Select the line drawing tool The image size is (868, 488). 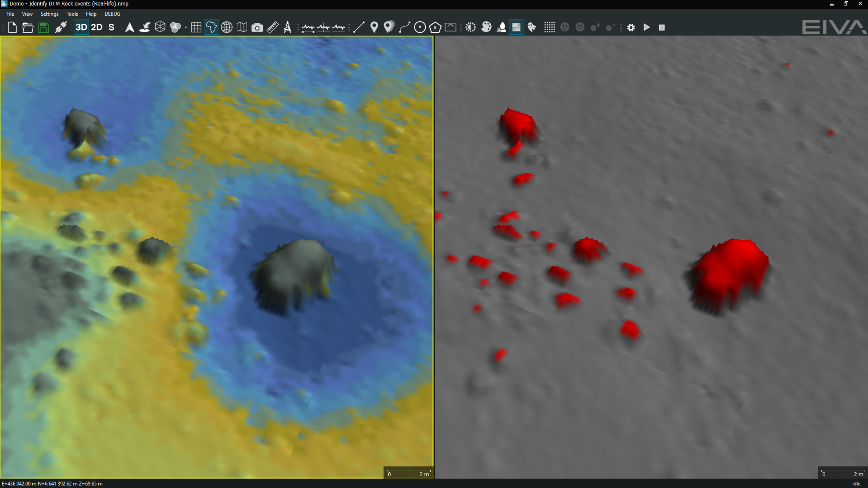point(359,27)
